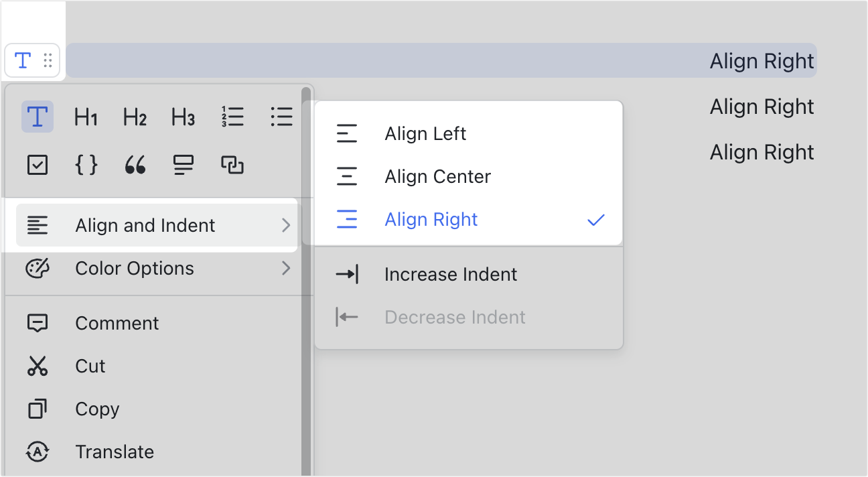Apply the H2 heading format
This screenshot has width=868, height=477.
click(x=134, y=117)
